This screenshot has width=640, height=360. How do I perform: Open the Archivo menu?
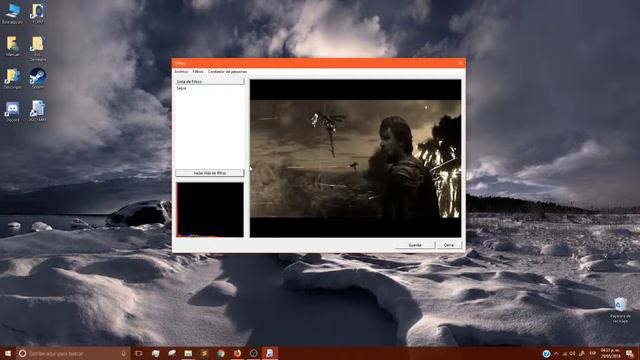(181, 71)
